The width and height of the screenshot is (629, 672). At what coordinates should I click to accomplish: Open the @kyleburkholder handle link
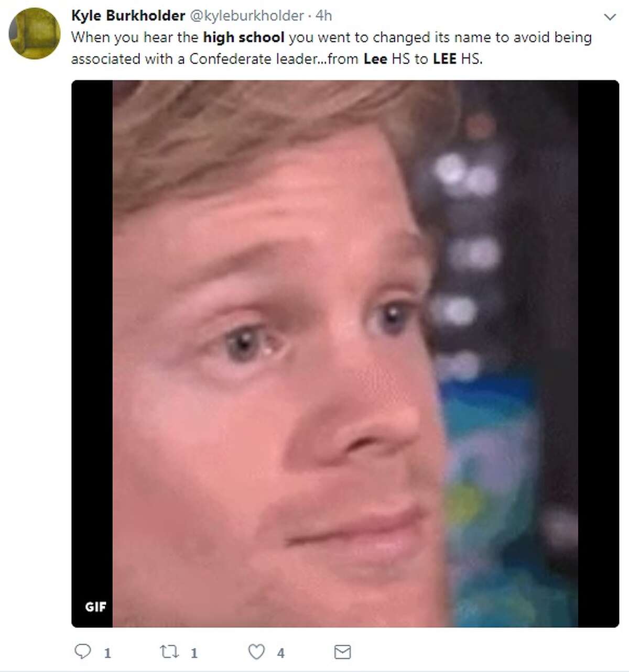246,16
